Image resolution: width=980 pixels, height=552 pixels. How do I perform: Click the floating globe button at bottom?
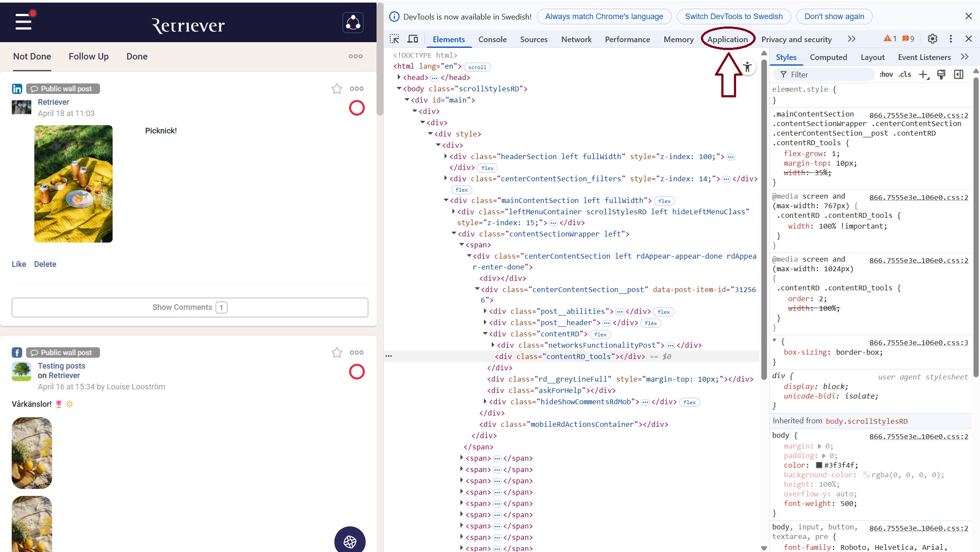click(350, 541)
